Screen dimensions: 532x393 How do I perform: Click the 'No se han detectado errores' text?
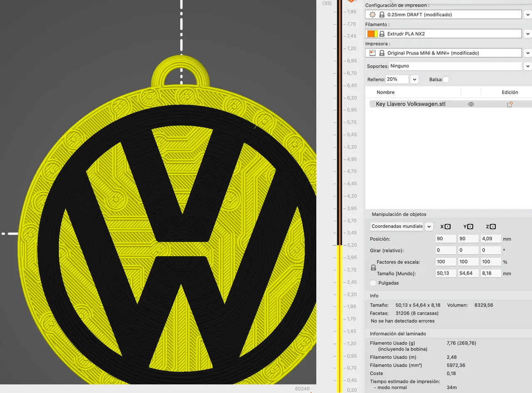(x=403, y=321)
